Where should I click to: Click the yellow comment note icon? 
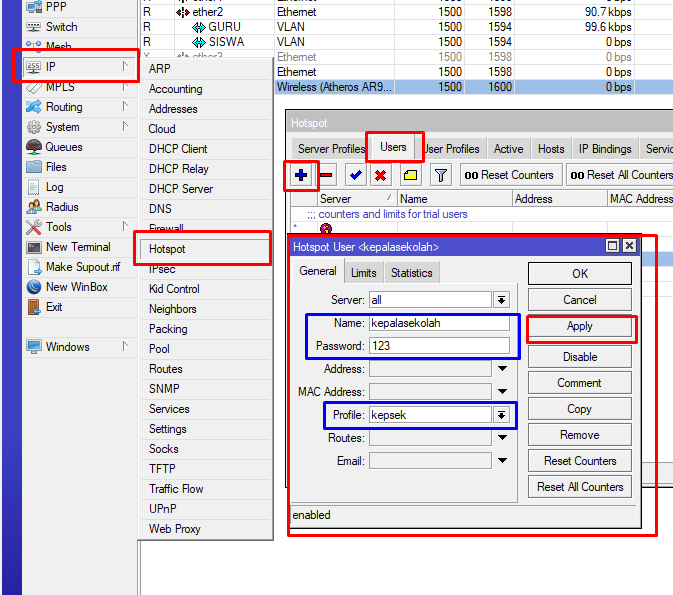click(410, 175)
